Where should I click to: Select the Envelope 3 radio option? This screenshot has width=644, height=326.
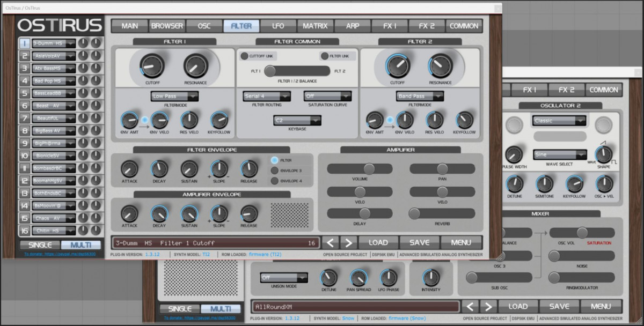pyautogui.click(x=275, y=171)
